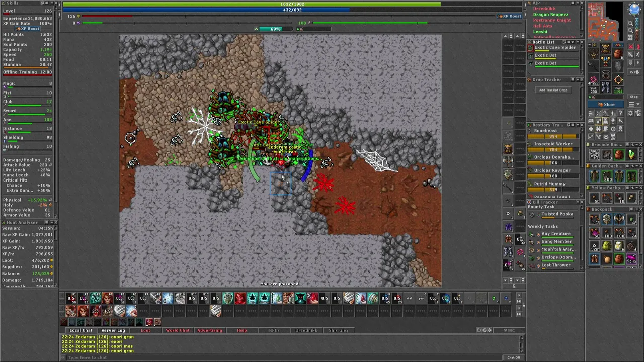Select the shield equipment slot
Viewport: 644px width, 362px height.
[x=618, y=66]
